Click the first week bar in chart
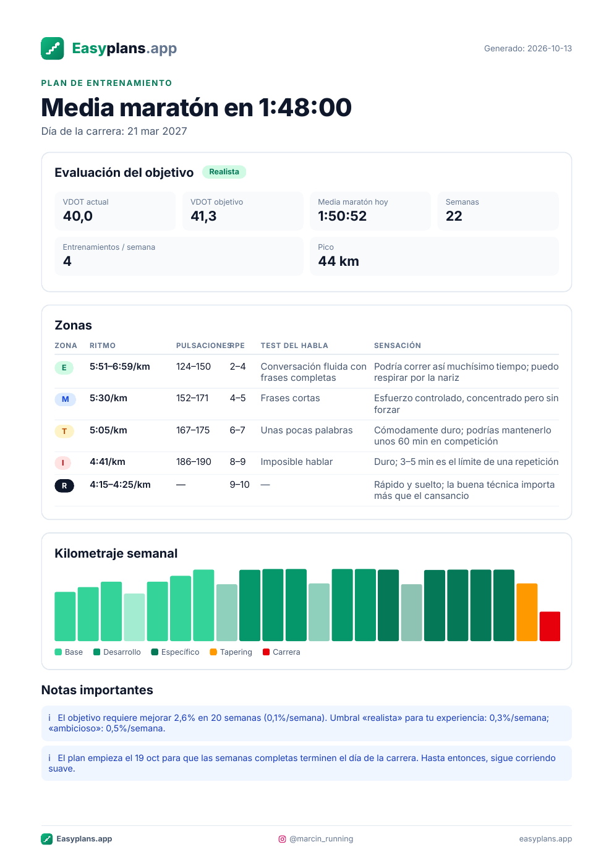This screenshot has height=868, width=614. tap(65, 616)
